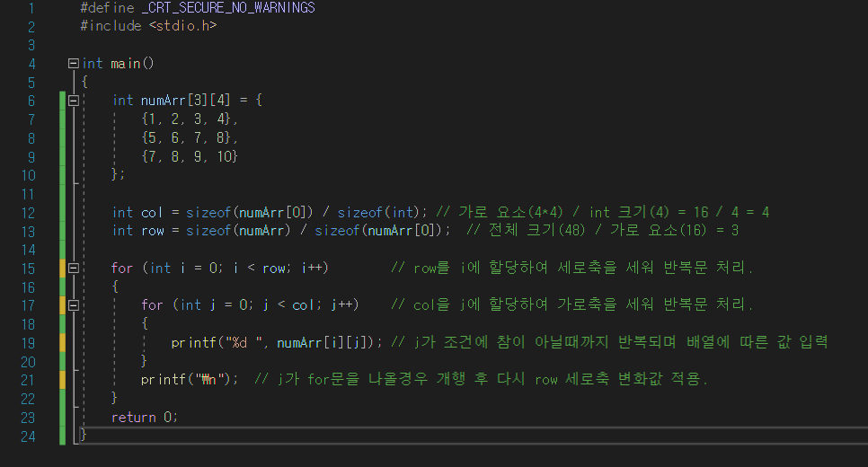868x467 pixels.
Task: Click the row {1, 2, 3, 4}
Action: 190,119
